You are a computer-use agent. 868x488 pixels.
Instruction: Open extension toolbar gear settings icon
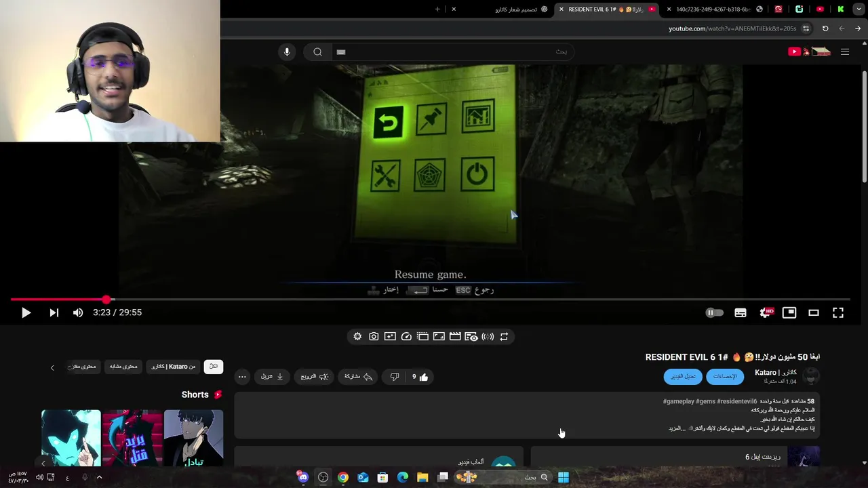coord(357,336)
